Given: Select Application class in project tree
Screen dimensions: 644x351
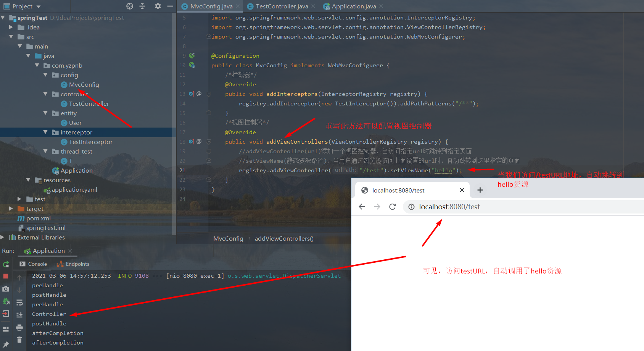Looking at the screenshot, I should (76, 170).
